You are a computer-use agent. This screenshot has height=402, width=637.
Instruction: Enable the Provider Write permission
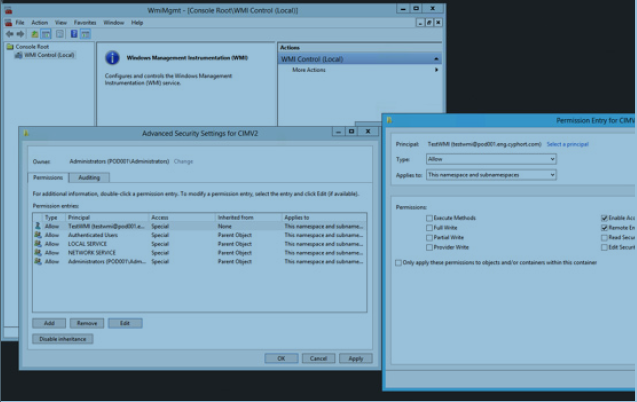coord(429,247)
